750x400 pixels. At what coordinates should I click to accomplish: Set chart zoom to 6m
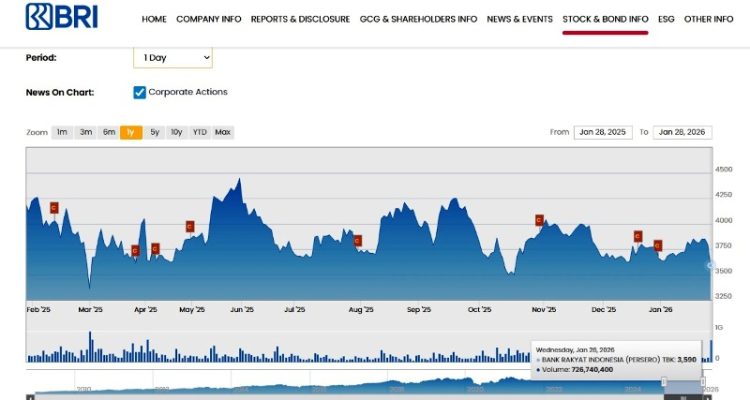tap(109, 132)
